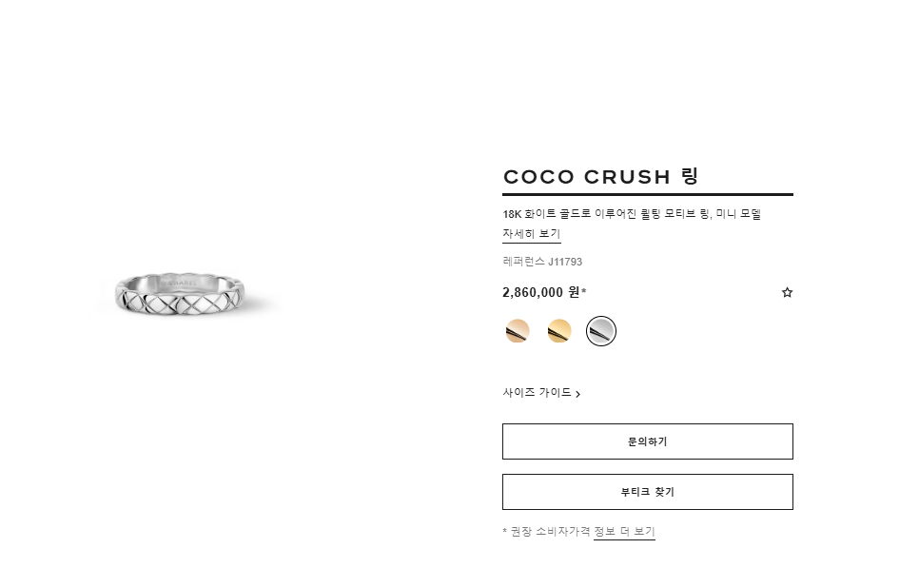919x588 pixels.
Task: Click the chevron arrow beside 사이즈 가이드
Action: click(x=578, y=394)
